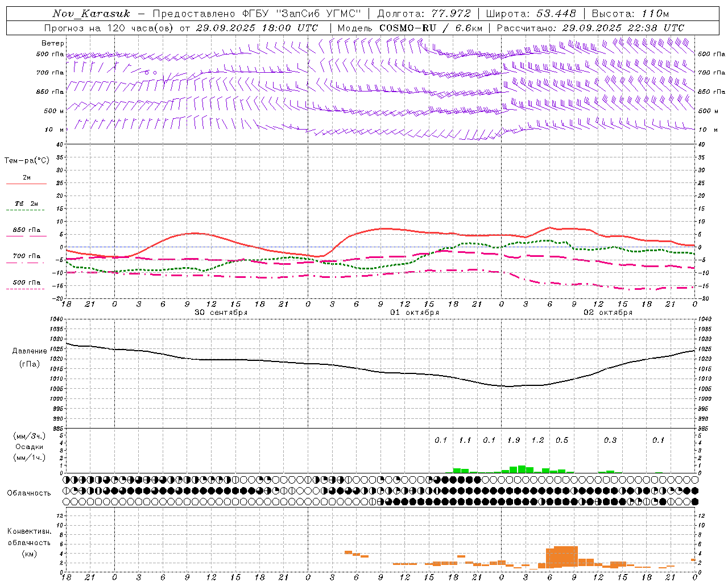This screenshot has width=728, height=582.
Task: Click the "02 октября" date label
Action: tap(608, 313)
